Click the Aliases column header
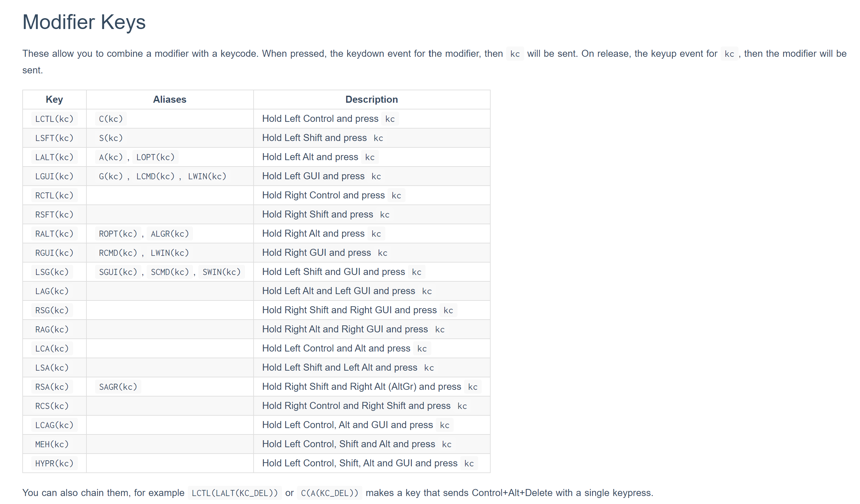860x504 pixels. pyautogui.click(x=170, y=99)
